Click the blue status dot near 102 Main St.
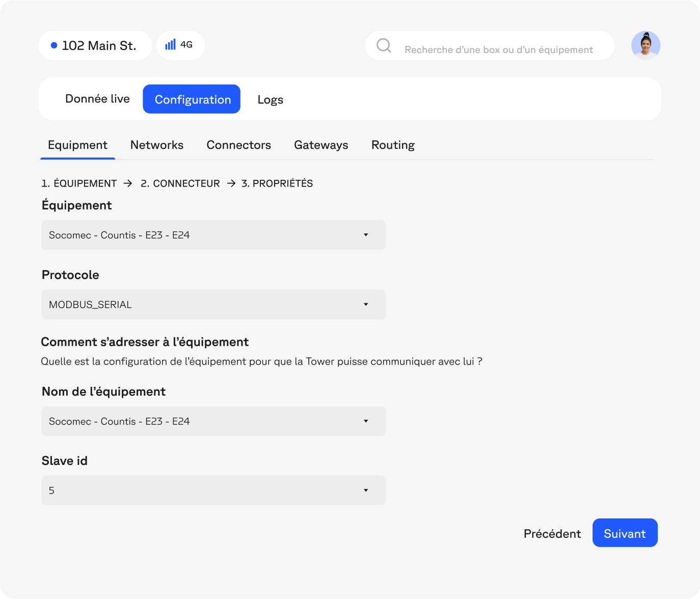This screenshot has height=599, width=700. click(54, 45)
